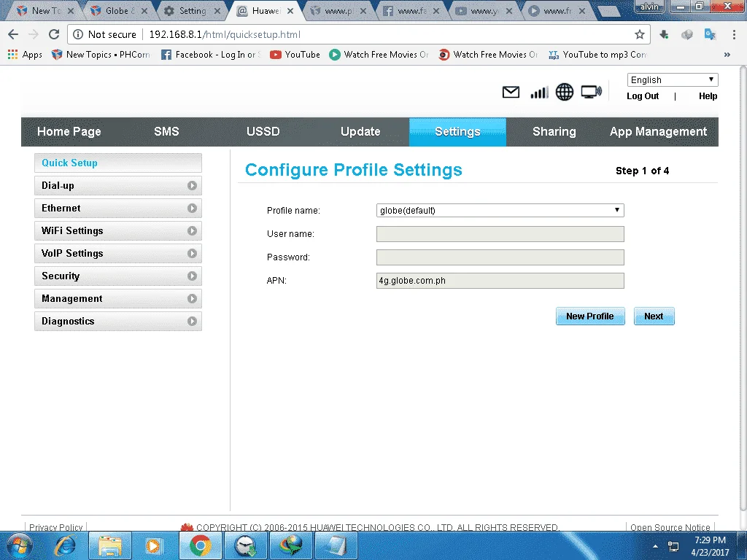The width and height of the screenshot is (747, 560).
Task: Open the clock download app in taskbar
Action: tap(245, 545)
